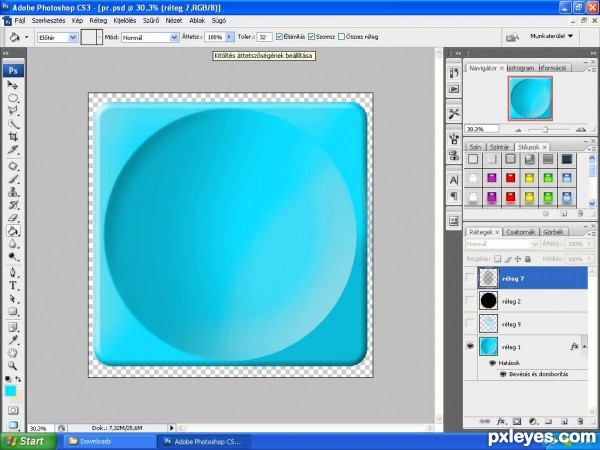Open the Go to Bridge icon

(512, 37)
